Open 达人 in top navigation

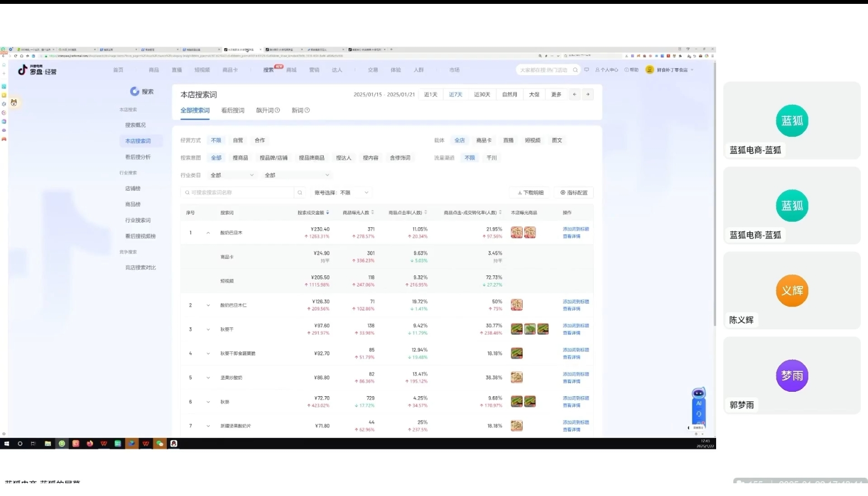point(337,70)
